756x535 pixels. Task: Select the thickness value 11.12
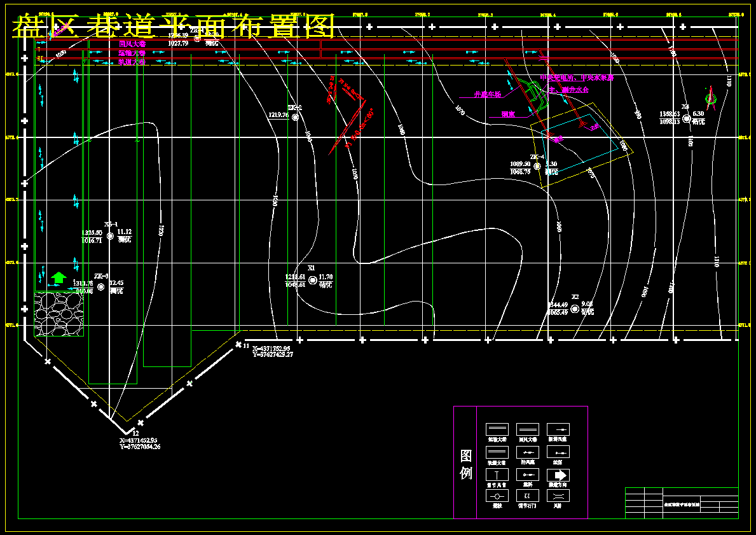(x=125, y=232)
